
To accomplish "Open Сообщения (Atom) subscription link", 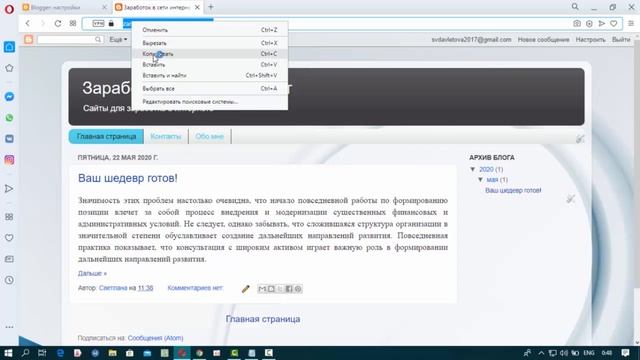I will (x=156, y=338).
